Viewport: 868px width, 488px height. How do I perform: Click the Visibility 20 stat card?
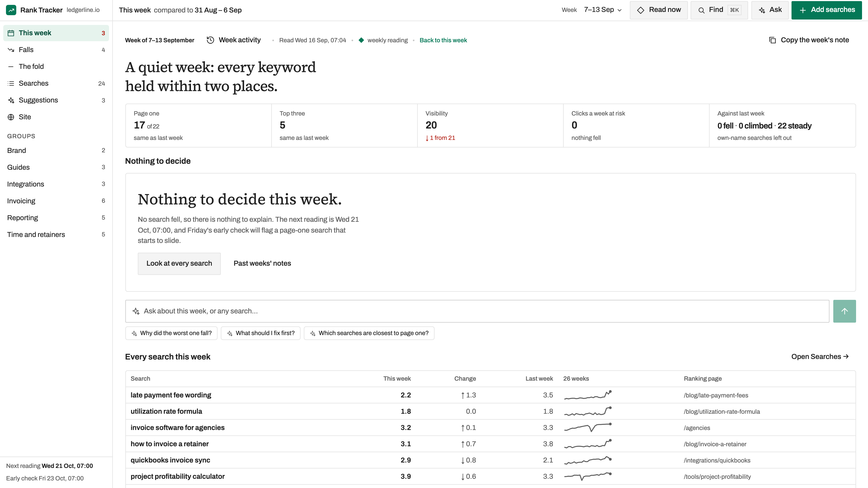[x=490, y=126]
